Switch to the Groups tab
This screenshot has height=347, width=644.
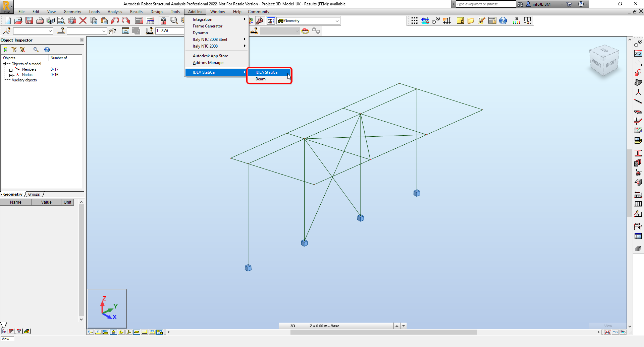click(34, 194)
